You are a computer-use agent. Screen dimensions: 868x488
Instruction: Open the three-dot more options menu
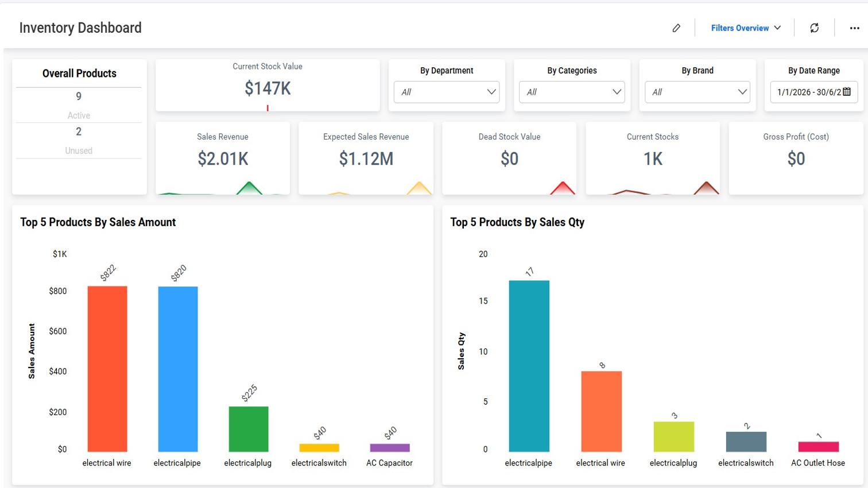[854, 28]
